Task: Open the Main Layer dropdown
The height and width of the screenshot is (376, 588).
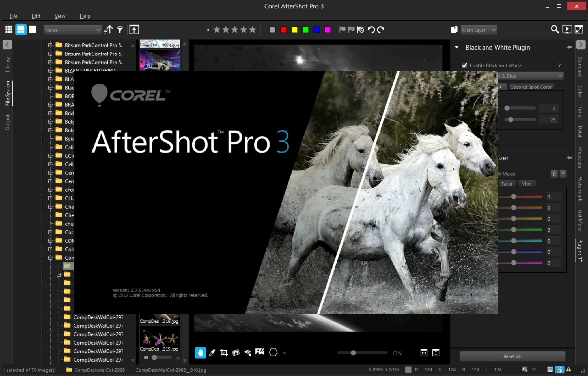Action: coord(479,30)
